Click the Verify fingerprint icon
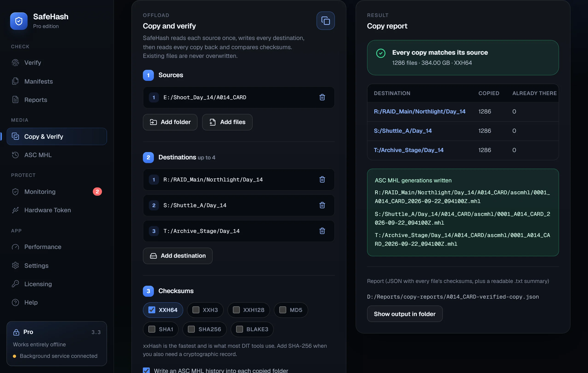Viewport: 588px width, 373px height. [x=15, y=63]
